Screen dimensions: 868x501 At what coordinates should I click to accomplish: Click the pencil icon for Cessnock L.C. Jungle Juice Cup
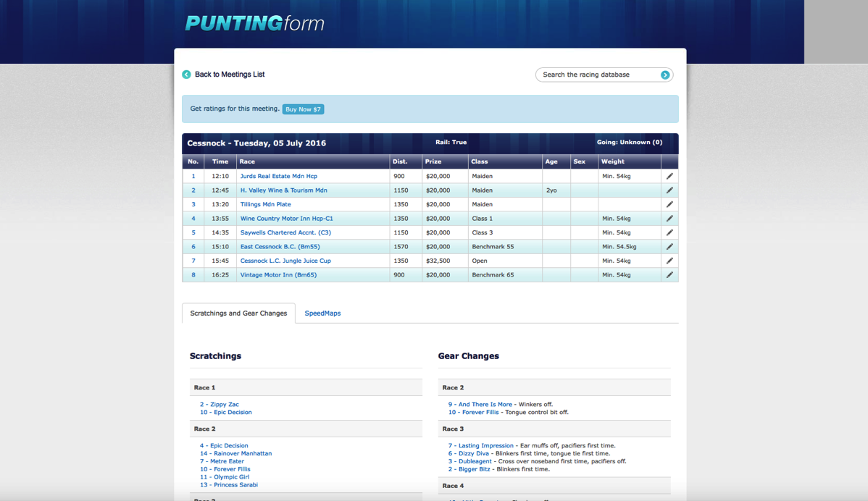tap(669, 261)
